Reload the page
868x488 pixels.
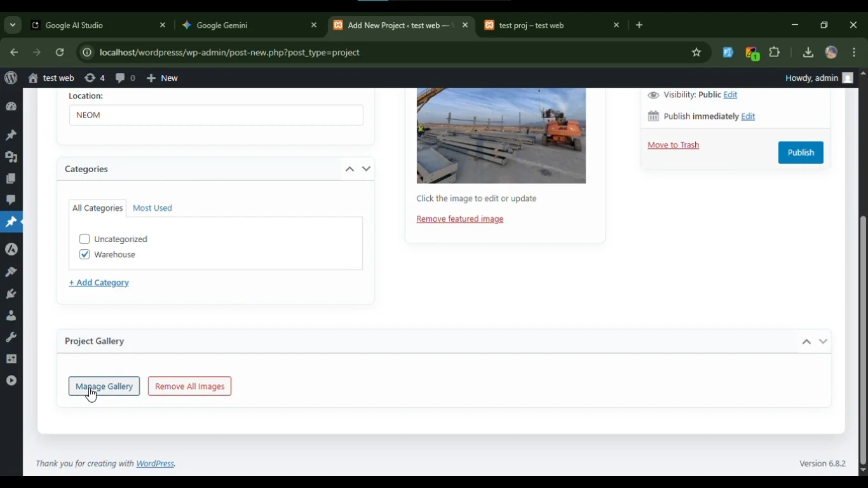pos(60,53)
